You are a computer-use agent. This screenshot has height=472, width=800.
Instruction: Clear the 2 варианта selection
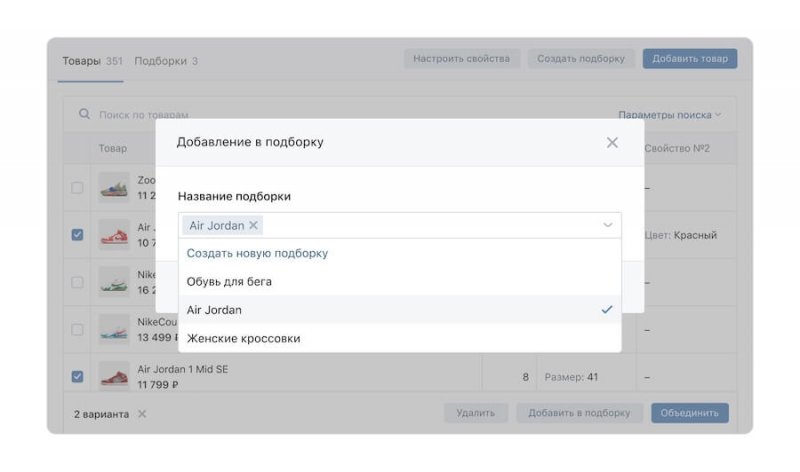[x=142, y=414]
